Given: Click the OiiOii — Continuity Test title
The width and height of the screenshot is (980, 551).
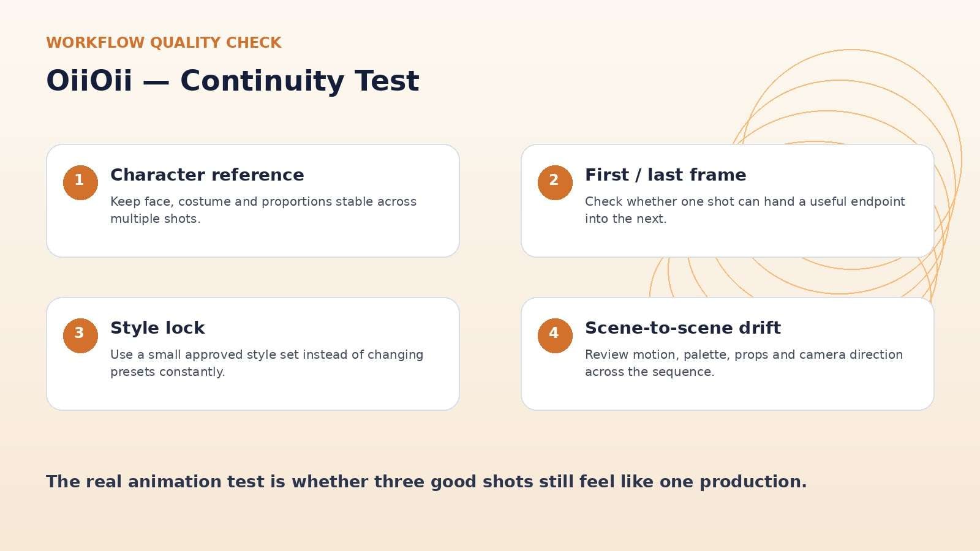Looking at the screenshot, I should pyautogui.click(x=233, y=81).
